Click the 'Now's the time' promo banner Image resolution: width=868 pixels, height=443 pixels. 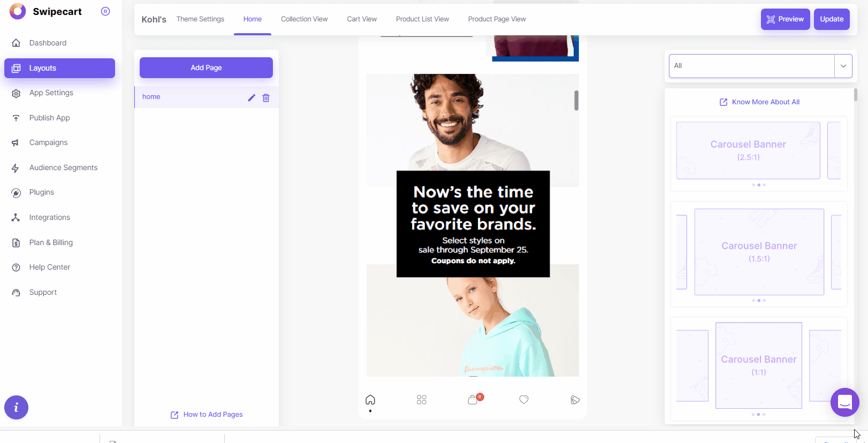[x=473, y=224]
